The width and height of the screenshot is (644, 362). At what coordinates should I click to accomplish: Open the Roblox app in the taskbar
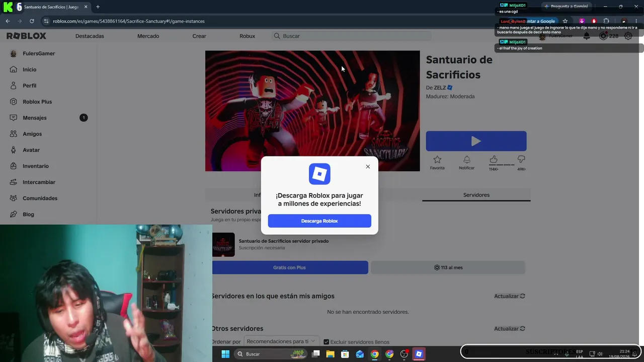coord(419,354)
